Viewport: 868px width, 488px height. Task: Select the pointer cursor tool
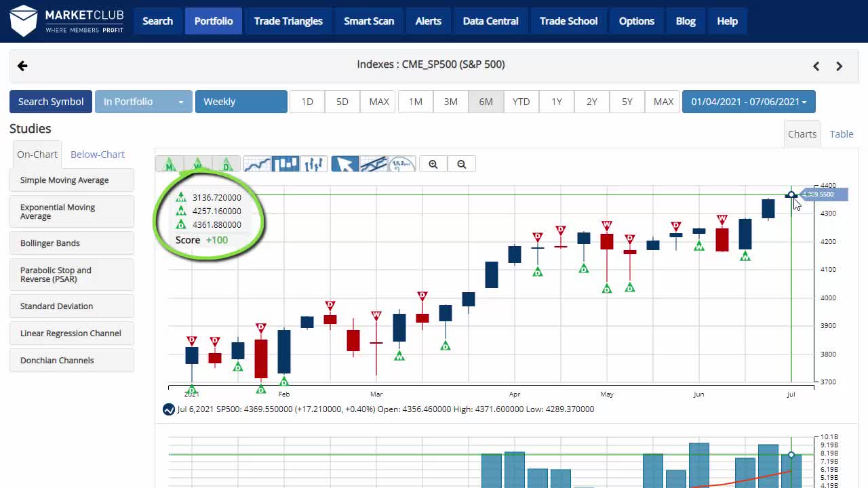344,164
